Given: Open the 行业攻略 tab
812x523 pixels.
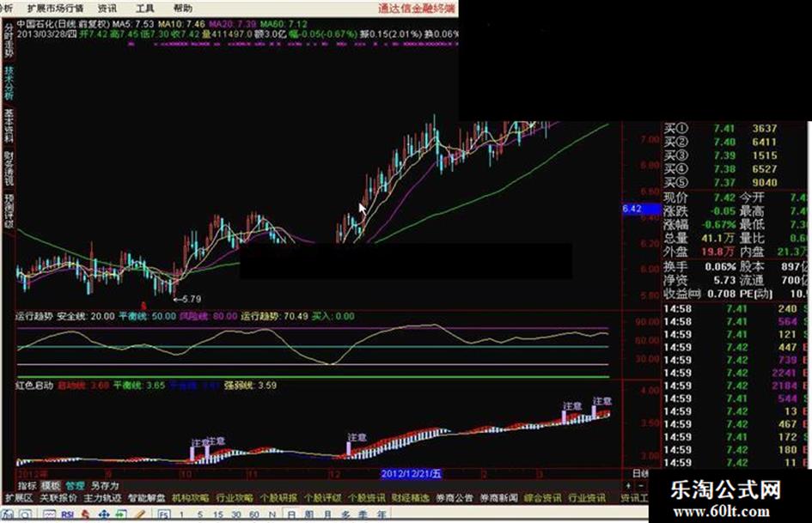Looking at the screenshot, I should coord(235,498).
